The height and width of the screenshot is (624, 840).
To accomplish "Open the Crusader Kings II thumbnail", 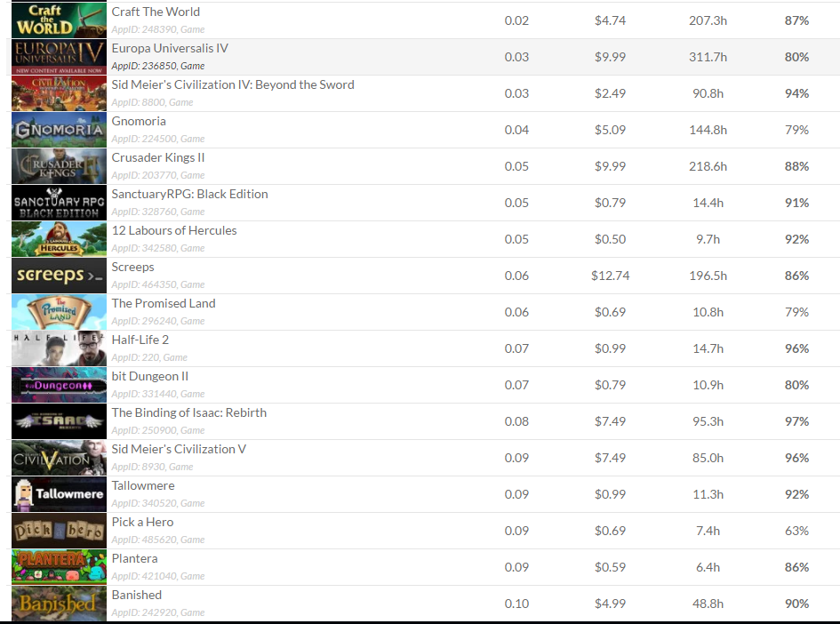I will click(59, 166).
